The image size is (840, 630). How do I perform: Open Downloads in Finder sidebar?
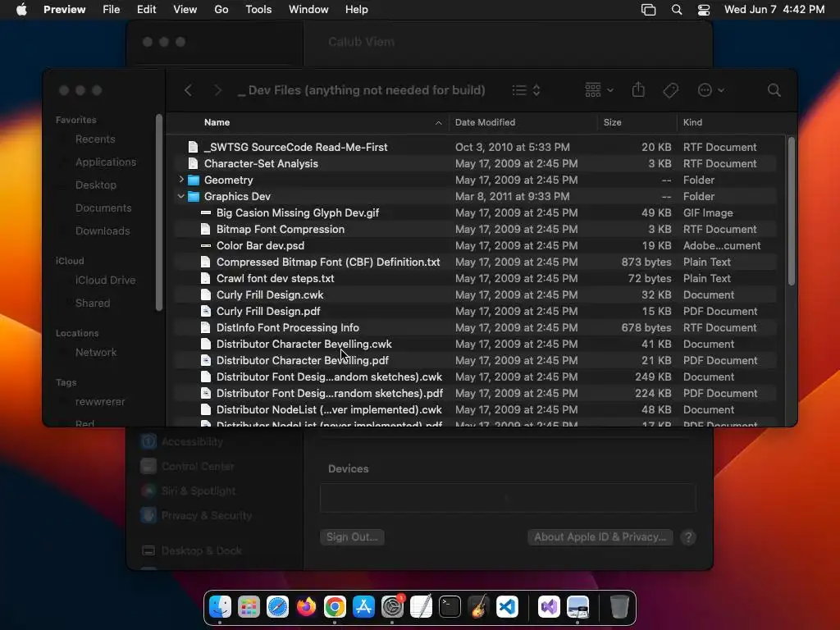[103, 231]
